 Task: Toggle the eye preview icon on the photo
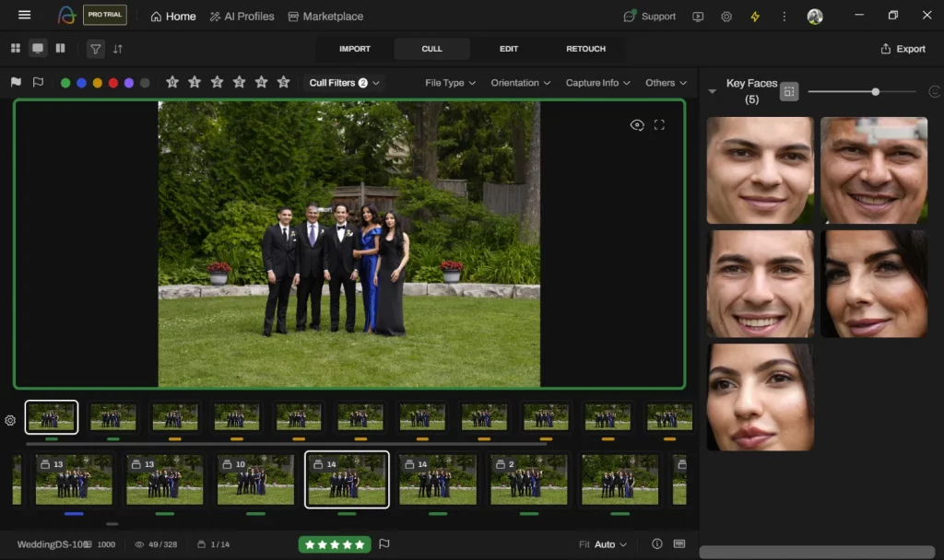click(637, 124)
